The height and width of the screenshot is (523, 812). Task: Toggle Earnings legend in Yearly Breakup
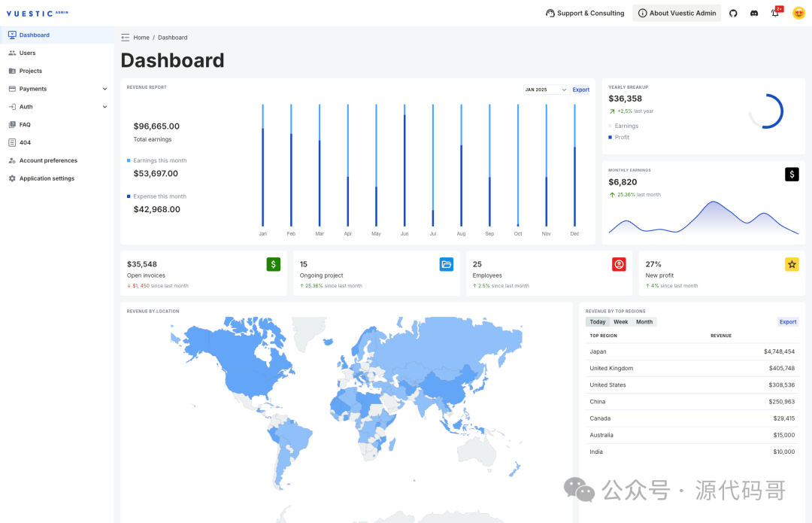coord(626,126)
